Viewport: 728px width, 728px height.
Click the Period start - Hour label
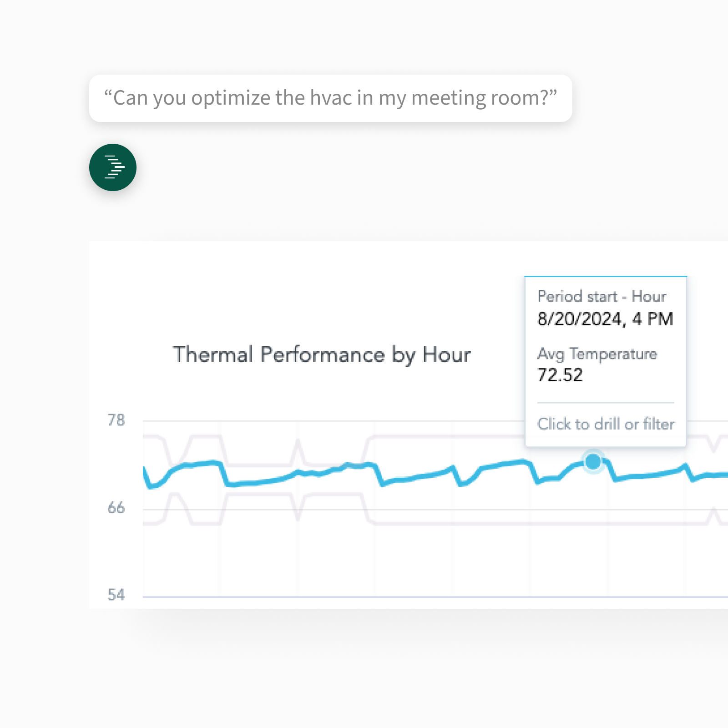602,297
